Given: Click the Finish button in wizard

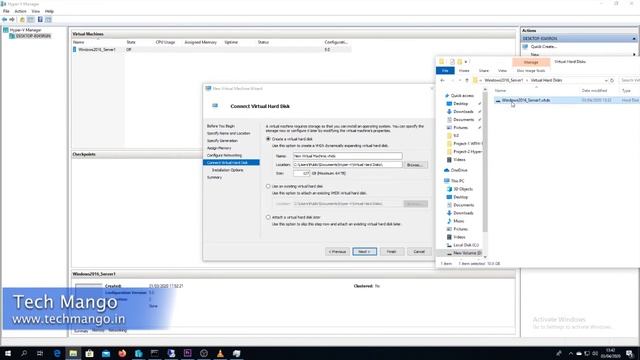Looking at the screenshot, I should (392, 251).
